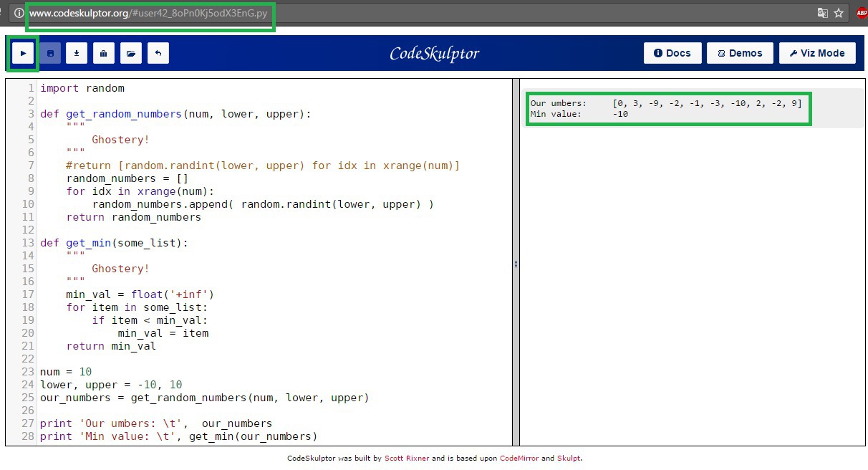Screen dimensions: 868x470
Task: Click the print 'Min value' code line
Action: (x=179, y=436)
